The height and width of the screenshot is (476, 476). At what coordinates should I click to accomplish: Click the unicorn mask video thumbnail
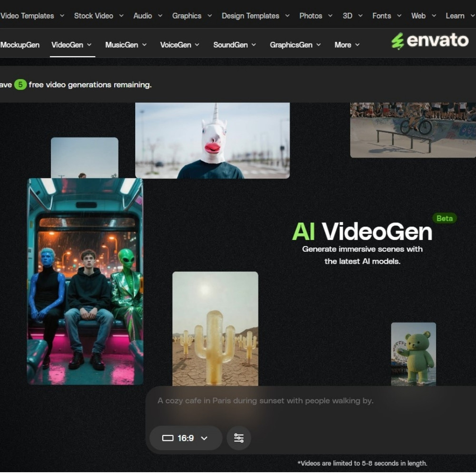click(213, 139)
